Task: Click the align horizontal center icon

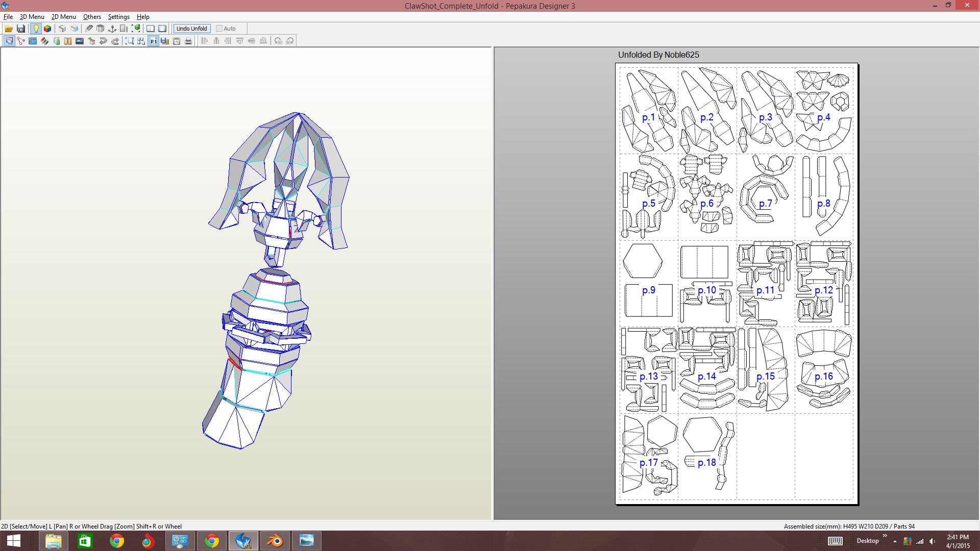Action: pos(216,41)
